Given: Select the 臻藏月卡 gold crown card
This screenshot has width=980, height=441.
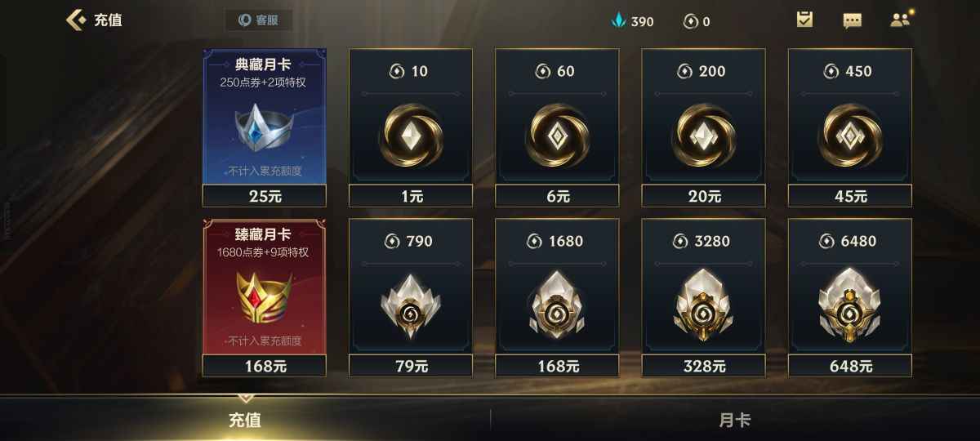Looking at the screenshot, I should point(265,286).
